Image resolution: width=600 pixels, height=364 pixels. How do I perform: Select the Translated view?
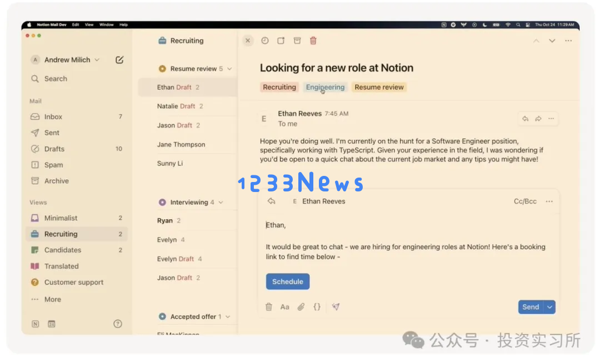[x=77, y=266]
